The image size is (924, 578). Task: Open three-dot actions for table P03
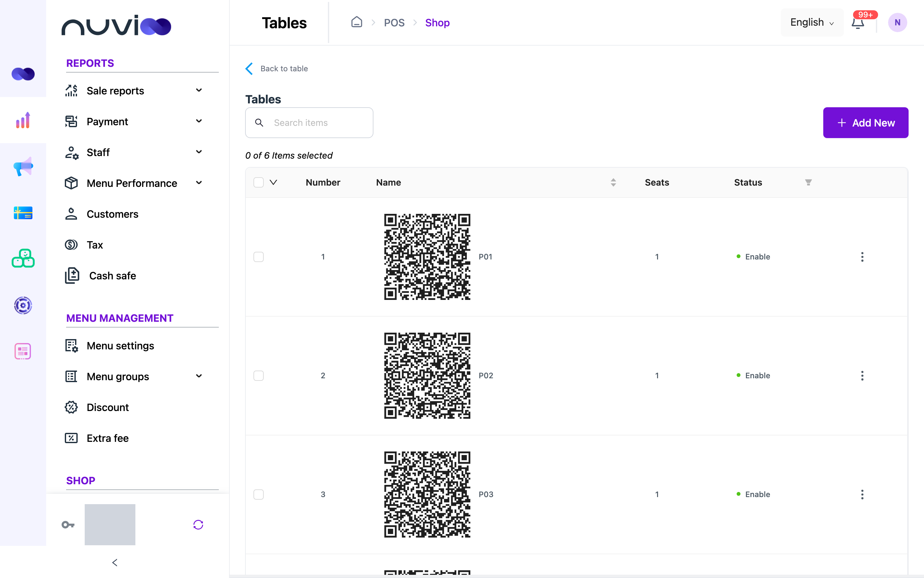point(862,495)
